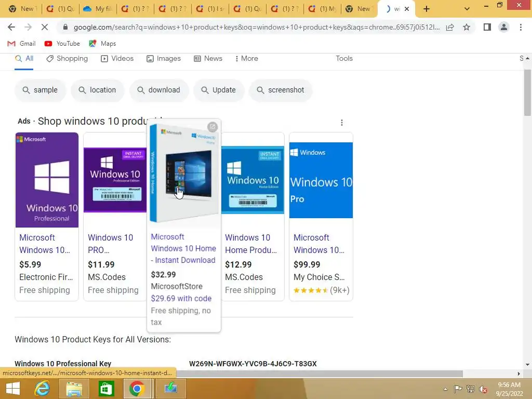Open the $99.99 Microsoft Windows 10 link

click(319, 244)
